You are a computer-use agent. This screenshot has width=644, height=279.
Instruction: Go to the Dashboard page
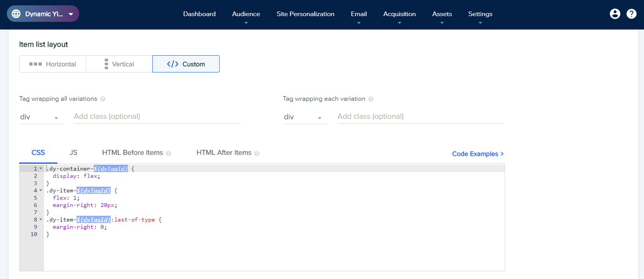pyautogui.click(x=199, y=14)
